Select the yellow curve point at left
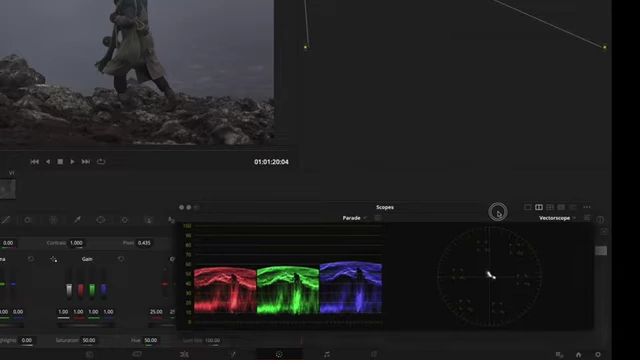 click(305, 47)
